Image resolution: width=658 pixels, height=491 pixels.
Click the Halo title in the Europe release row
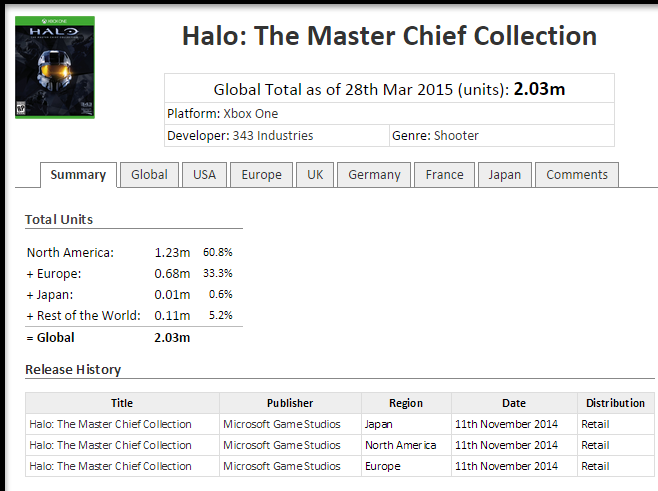110,466
